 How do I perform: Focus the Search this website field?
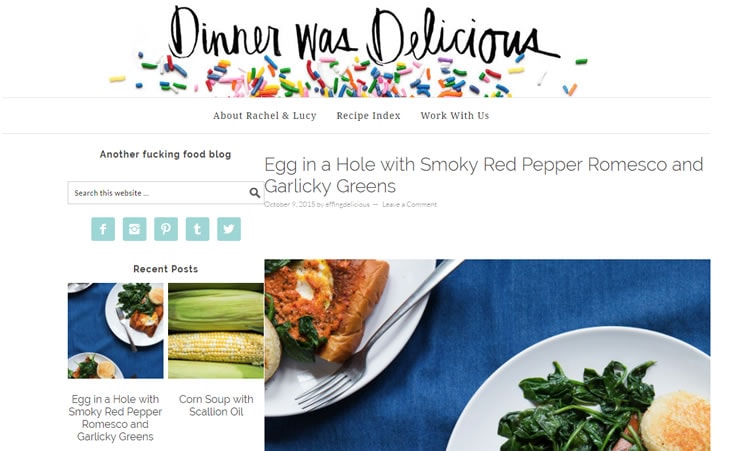(x=158, y=193)
